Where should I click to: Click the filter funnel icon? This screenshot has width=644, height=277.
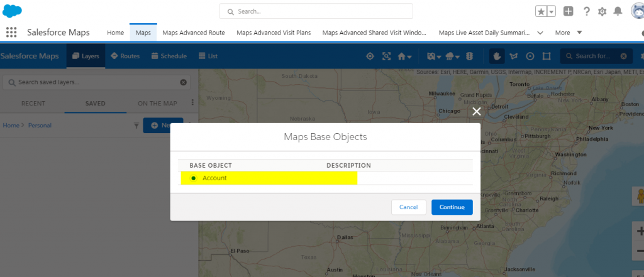(136, 126)
